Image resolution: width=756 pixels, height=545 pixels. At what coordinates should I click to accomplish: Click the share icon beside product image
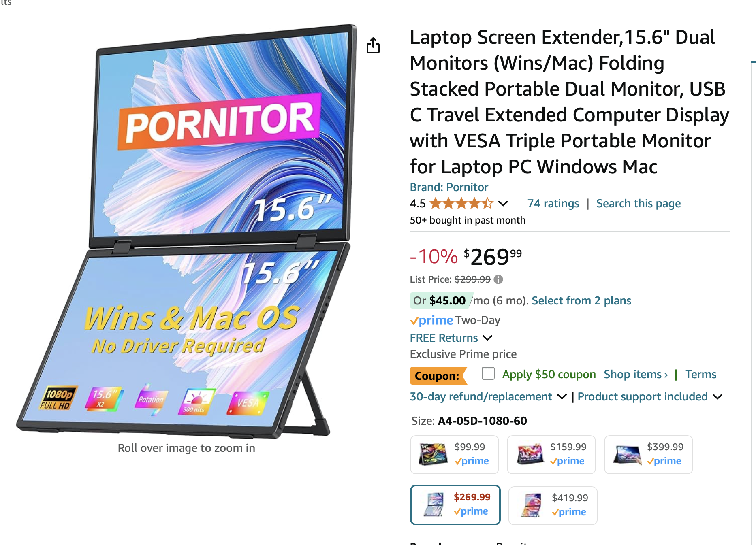coord(373,45)
